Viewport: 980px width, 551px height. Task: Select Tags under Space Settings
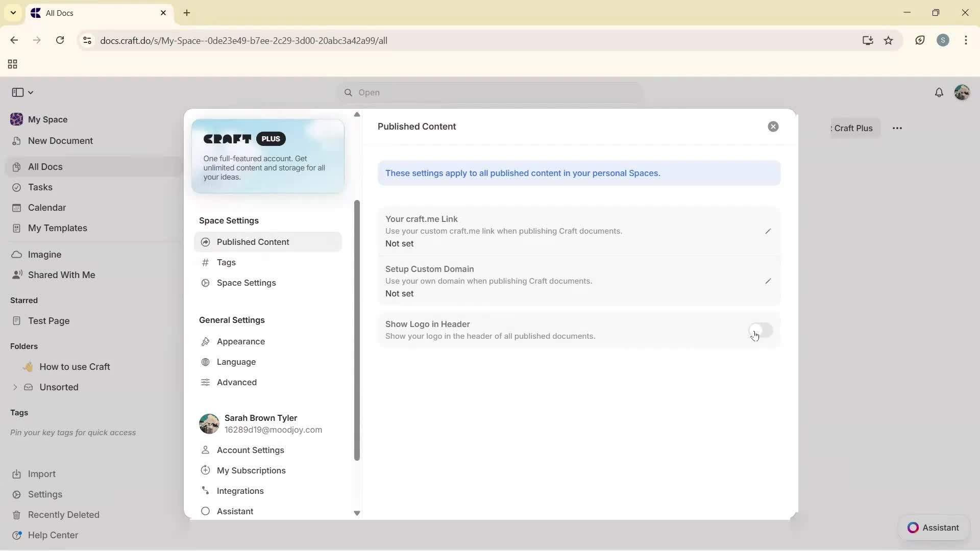tap(226, 262)
